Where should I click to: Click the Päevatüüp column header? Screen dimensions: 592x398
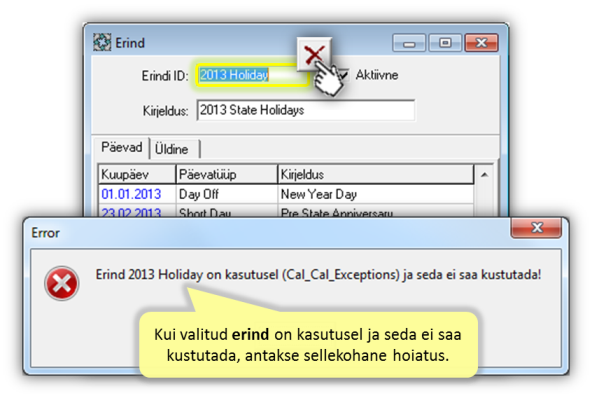click(227, 174)
